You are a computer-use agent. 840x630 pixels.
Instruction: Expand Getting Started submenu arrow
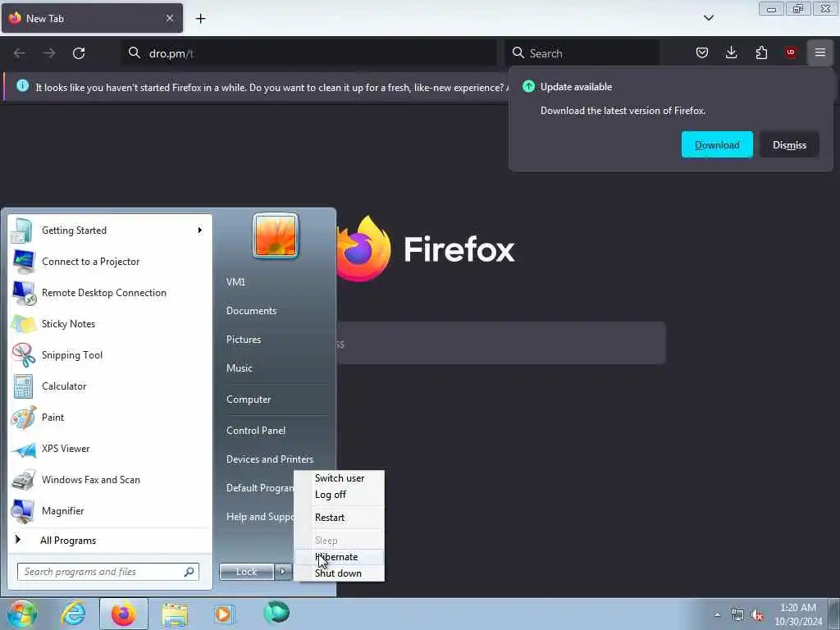[x=200, y=231]
